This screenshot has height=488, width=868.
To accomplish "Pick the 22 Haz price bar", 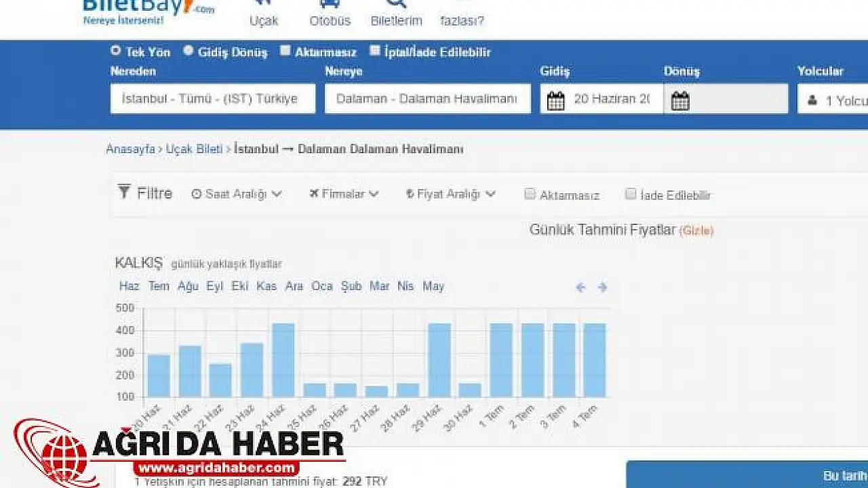I will point(220,380).
